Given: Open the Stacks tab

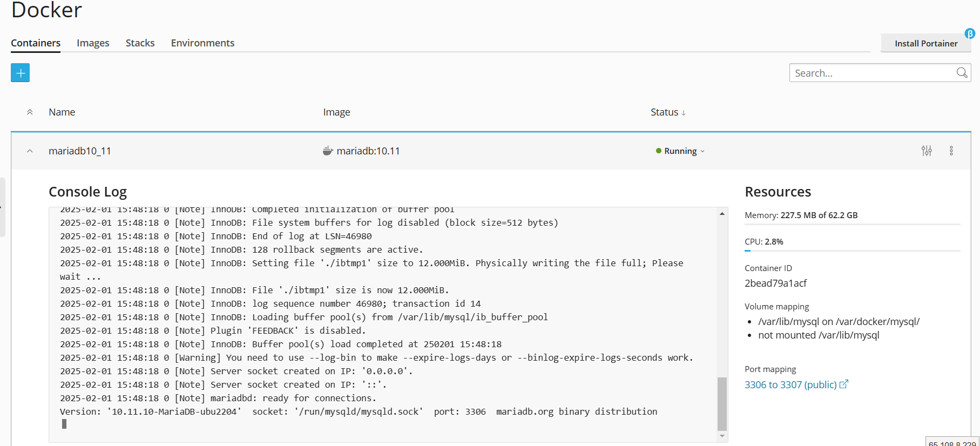Looking at the screenshot, I should click(x=140, y=43).
